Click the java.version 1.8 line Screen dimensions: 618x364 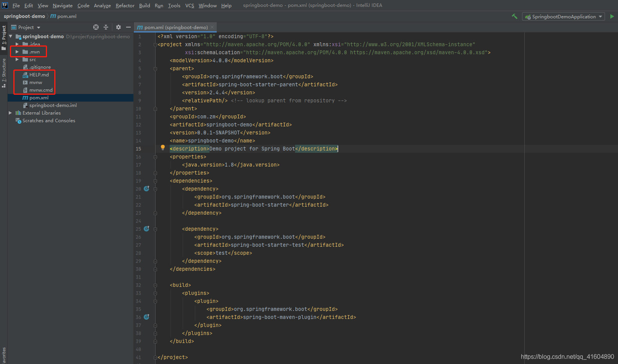pyautogui.click(x=231, y=165)
